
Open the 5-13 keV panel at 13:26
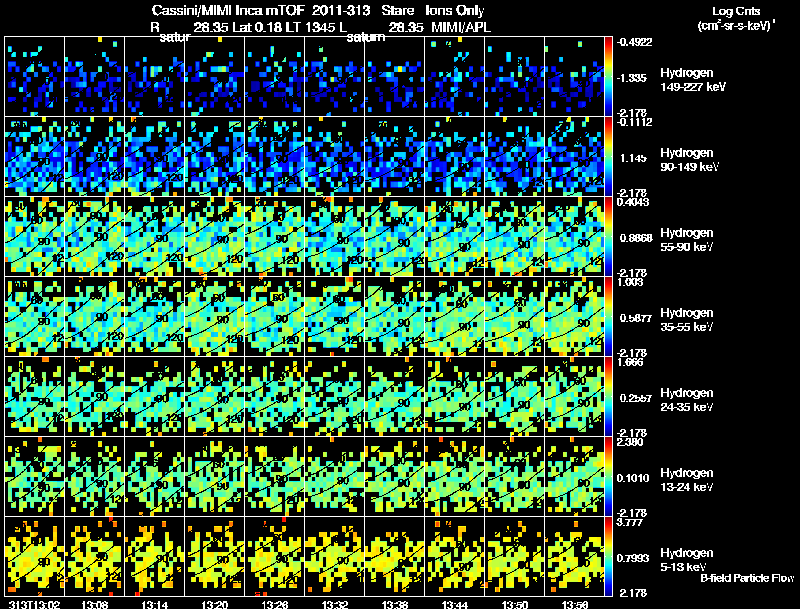click(274, 556)
